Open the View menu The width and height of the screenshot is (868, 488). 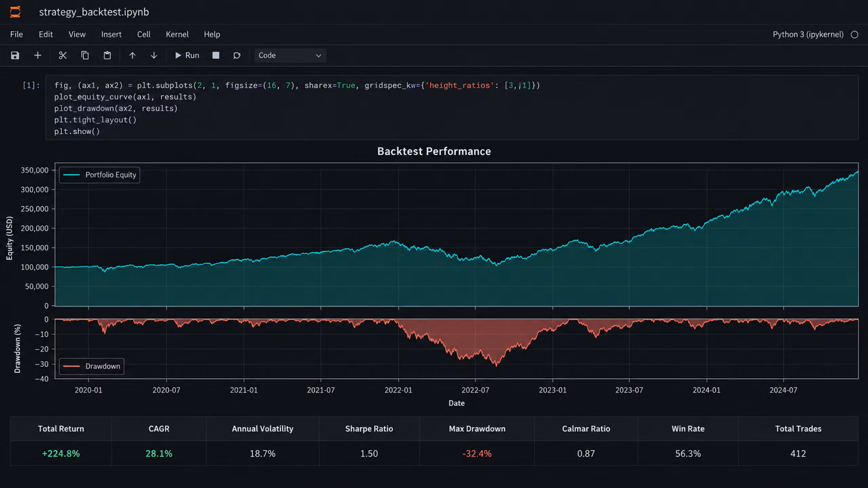pos(77,34)
